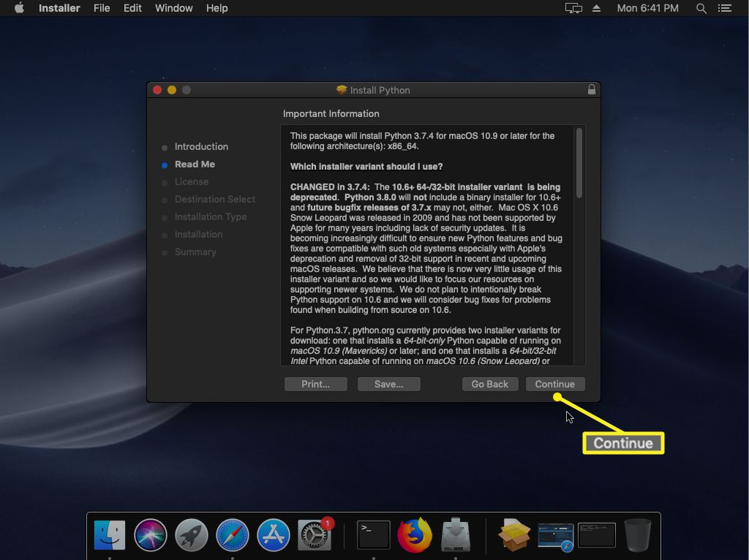Open the Help menu
Viewport: 749px width, 560px height.
(x=216, y=8)
